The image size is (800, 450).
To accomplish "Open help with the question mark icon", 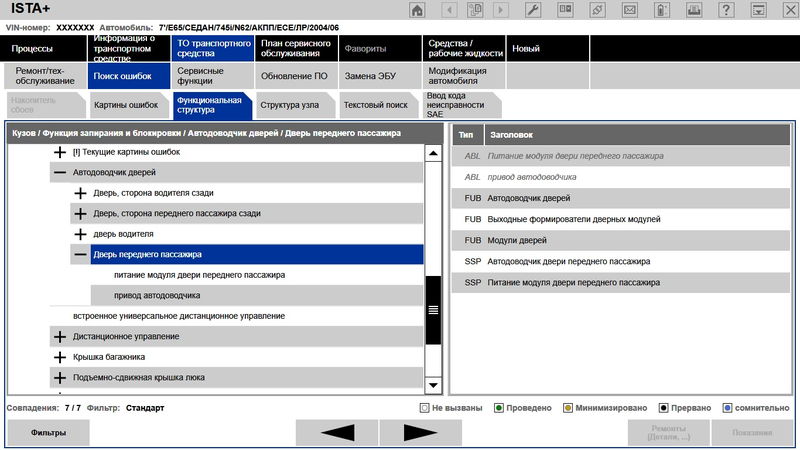I will click(725, 10).
